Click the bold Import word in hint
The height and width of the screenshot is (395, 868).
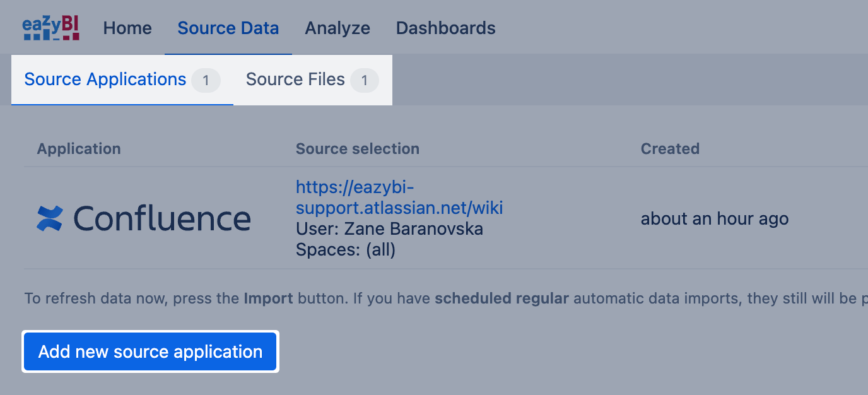268,298
